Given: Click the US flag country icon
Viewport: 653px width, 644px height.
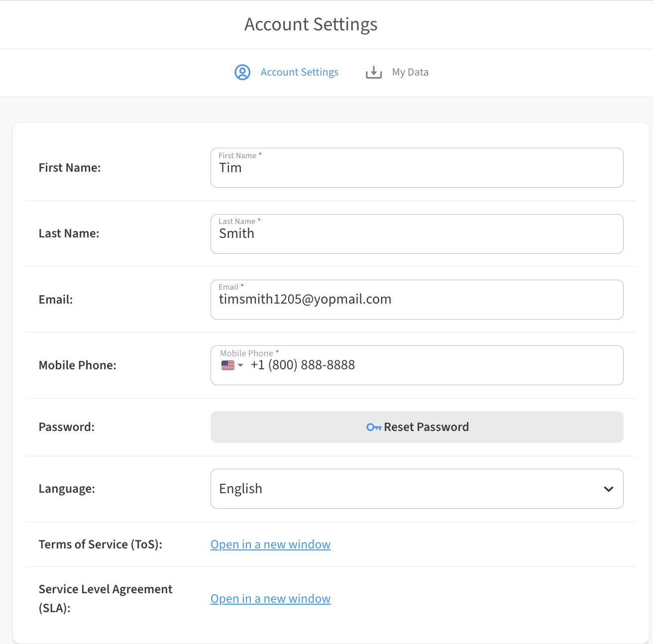Looking at the screenshot, I should 227,365.
